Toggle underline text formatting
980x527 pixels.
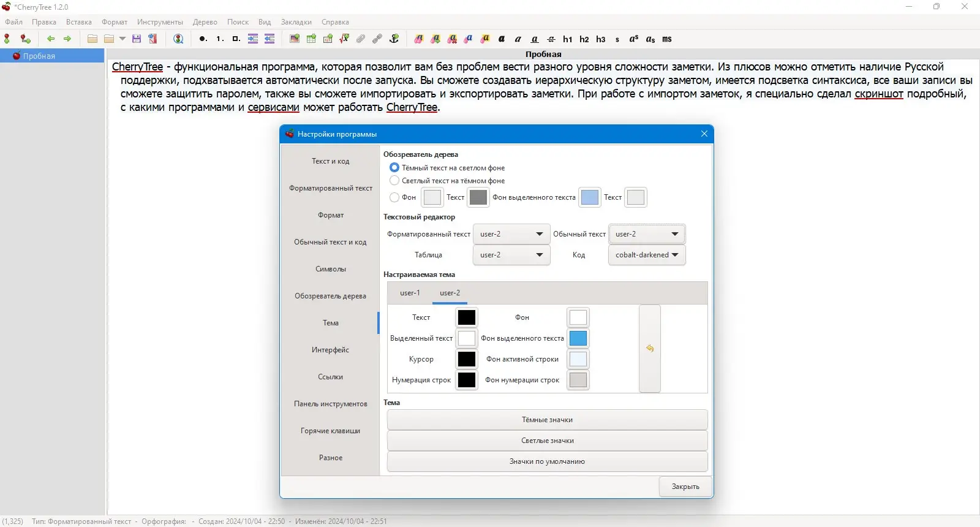click(535, 39)
